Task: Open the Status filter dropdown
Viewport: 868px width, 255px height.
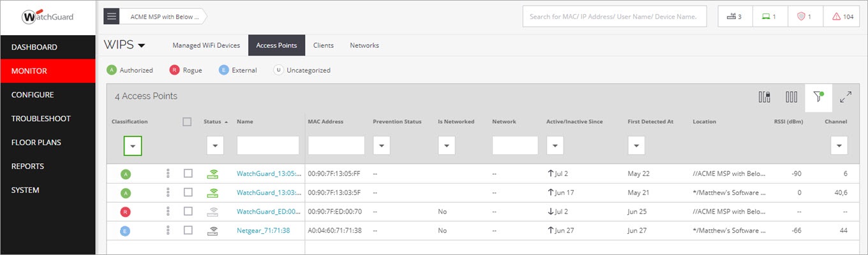Action: [215, 146]
